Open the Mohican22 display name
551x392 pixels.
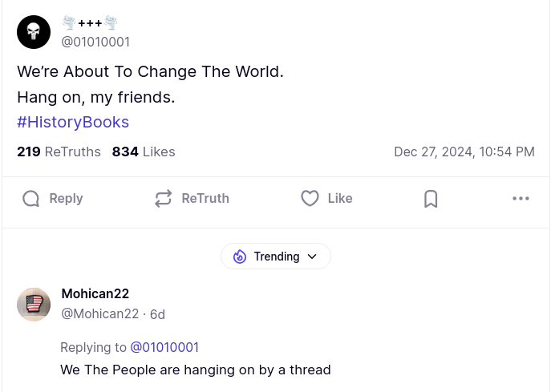pos(95,293)
